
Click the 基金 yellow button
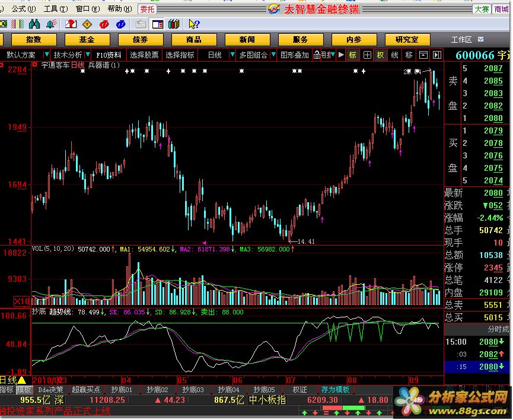coord(87,40)
